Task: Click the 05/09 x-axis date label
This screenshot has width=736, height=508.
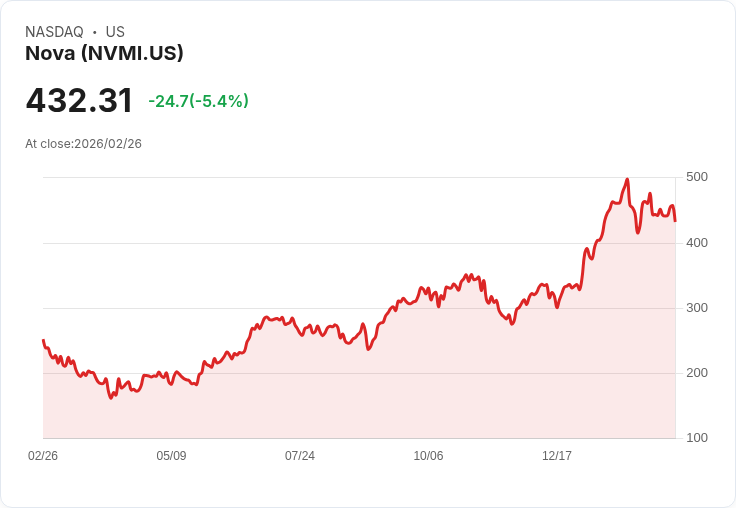Action: click(x=171, y=456)
